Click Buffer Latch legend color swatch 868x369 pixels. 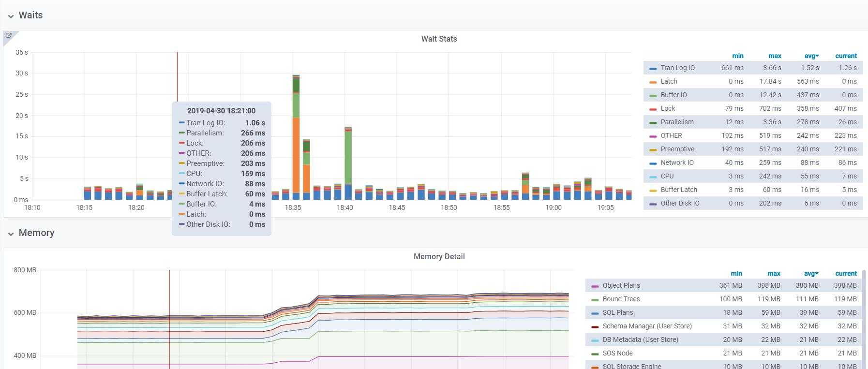point(653,191)
